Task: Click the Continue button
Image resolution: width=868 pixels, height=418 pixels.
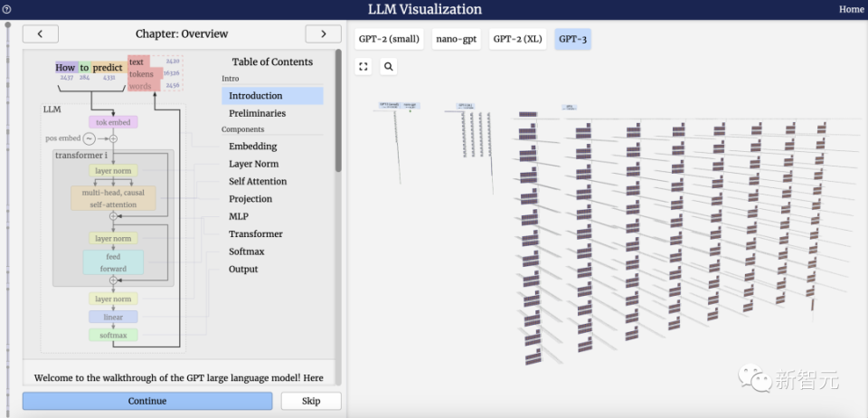Action: click(147, 401)
